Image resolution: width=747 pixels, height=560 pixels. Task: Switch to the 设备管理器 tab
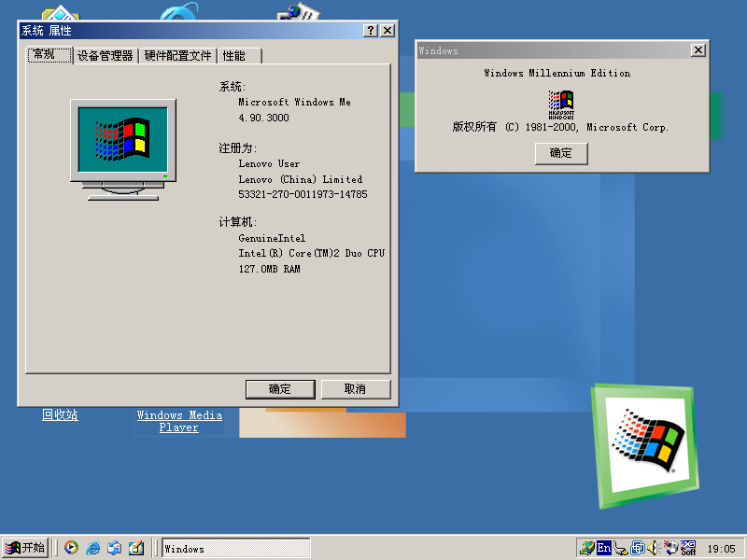106,56
